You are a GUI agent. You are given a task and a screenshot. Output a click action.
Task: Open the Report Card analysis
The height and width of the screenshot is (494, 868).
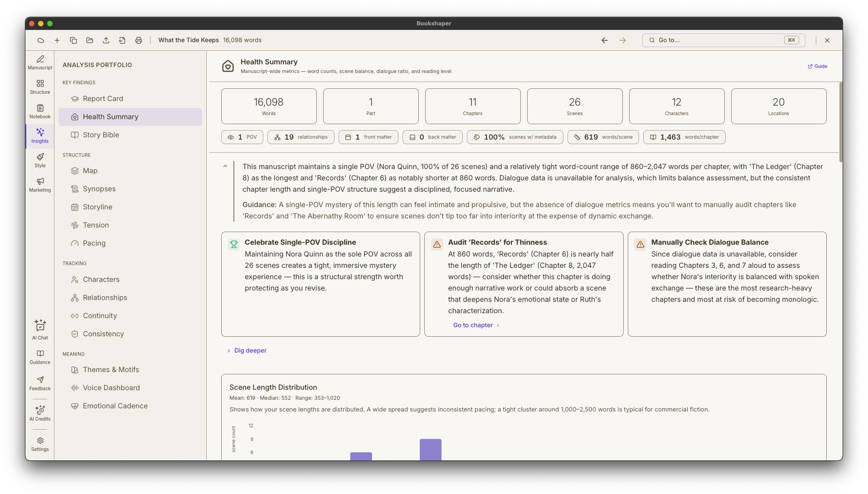130,99
